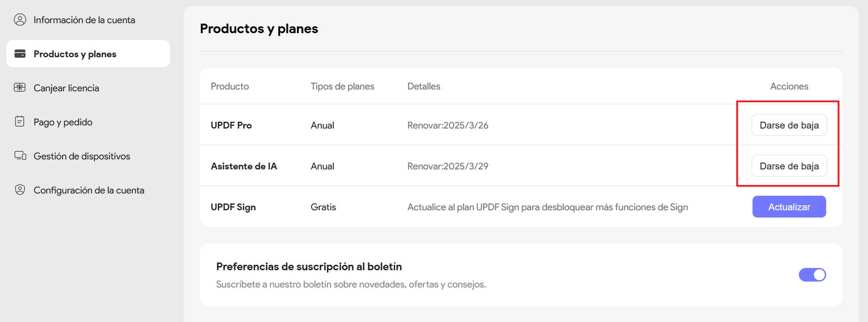Click the Configuración de la cuenta shield icon
868x322 pixels.
click(x=20, y=190)
